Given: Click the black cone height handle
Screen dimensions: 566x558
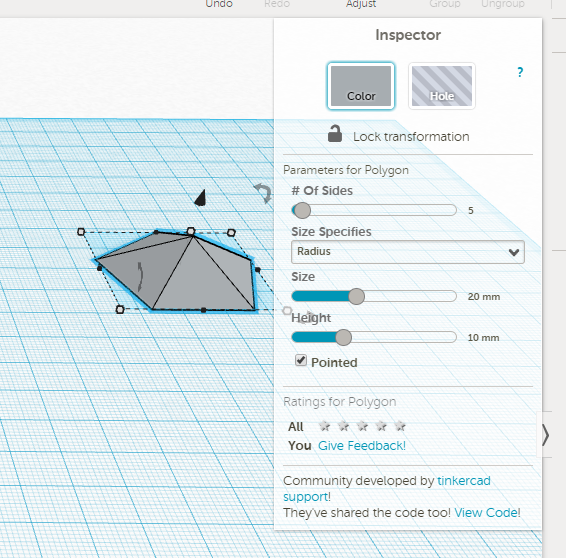Looking at the screenshot, I should 200,198.
